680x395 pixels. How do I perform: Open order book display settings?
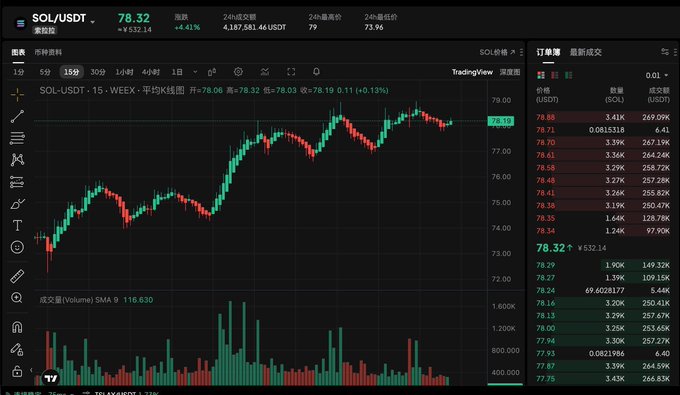click(665, 52)
